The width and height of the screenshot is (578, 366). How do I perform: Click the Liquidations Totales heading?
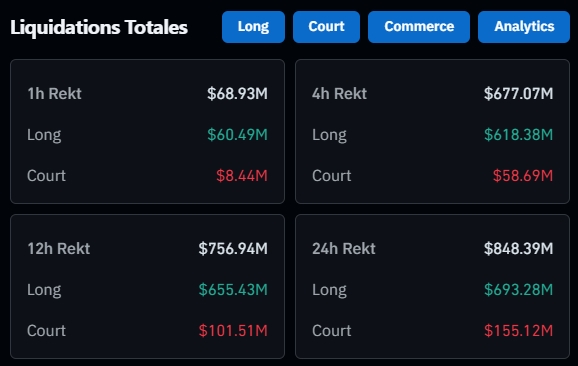(99, 27)
